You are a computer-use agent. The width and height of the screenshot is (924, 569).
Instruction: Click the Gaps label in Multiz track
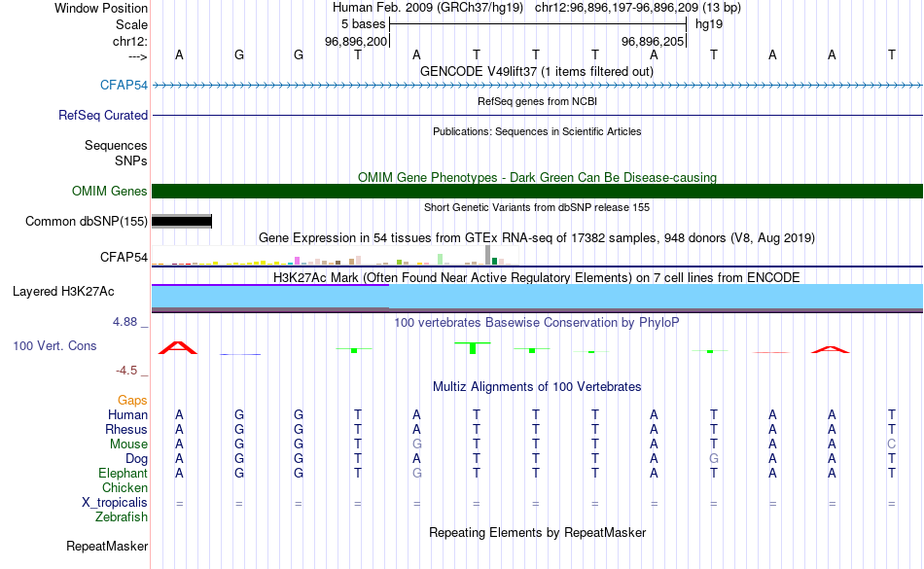click(x=132, y=401)
